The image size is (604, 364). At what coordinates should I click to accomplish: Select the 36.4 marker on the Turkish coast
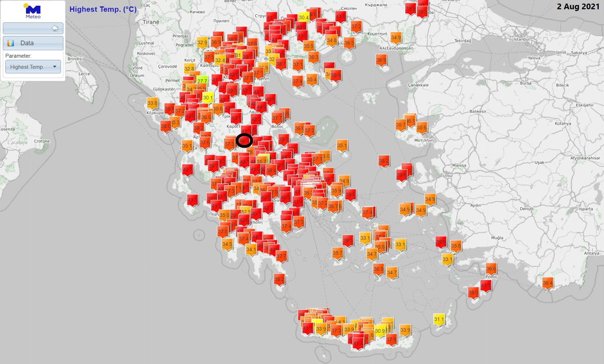[547, 283]
